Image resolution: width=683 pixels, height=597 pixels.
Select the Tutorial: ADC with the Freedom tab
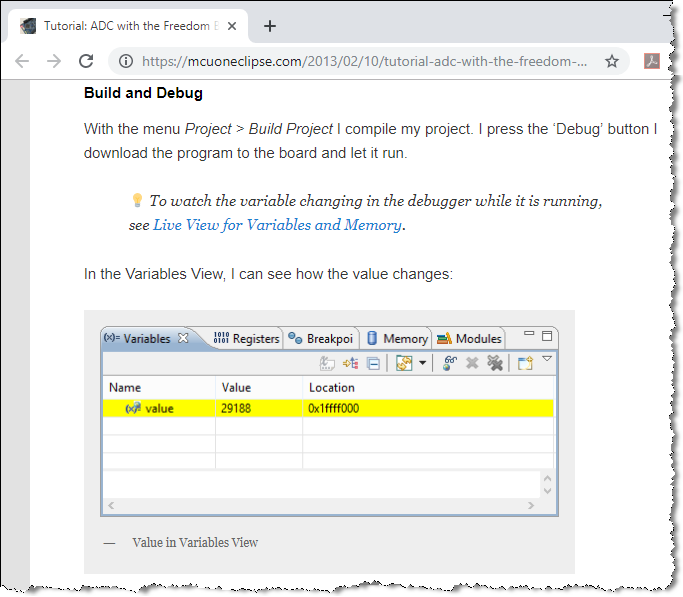click(x=130, y=26)
